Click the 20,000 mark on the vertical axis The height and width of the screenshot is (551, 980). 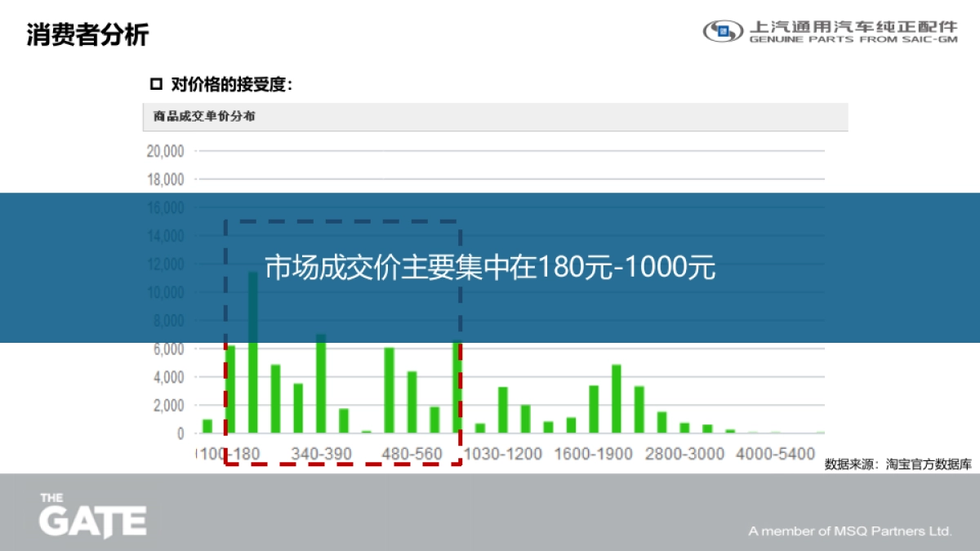[164, 150]
